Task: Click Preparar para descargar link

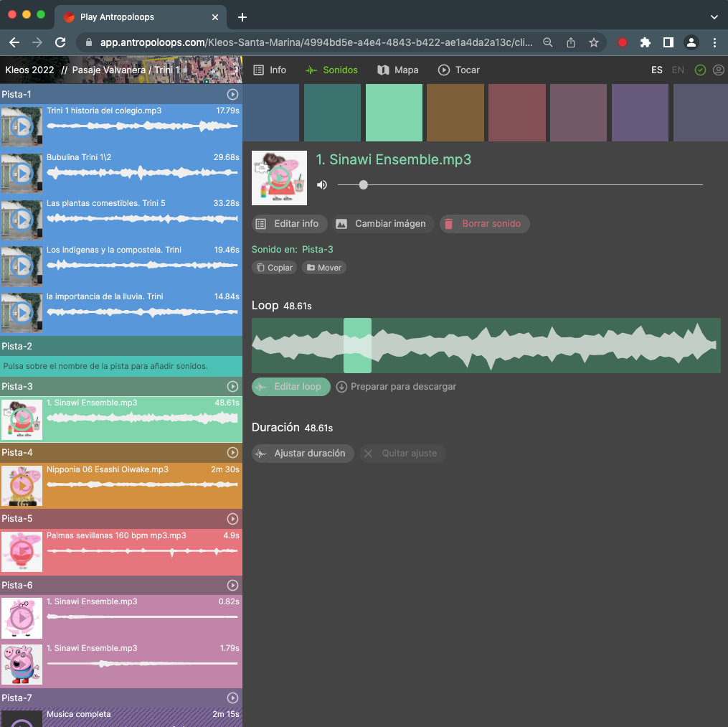Action: [396, 387]
